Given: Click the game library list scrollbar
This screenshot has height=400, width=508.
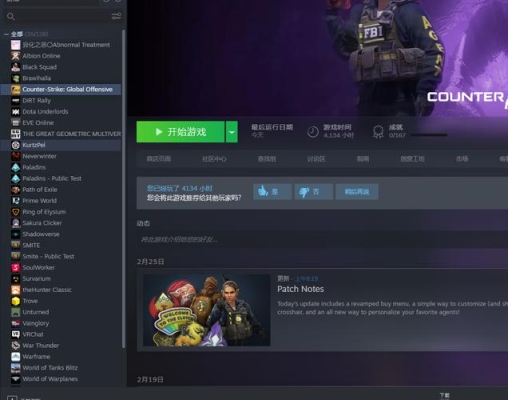Looking at the screenshot, I should 124,188.
